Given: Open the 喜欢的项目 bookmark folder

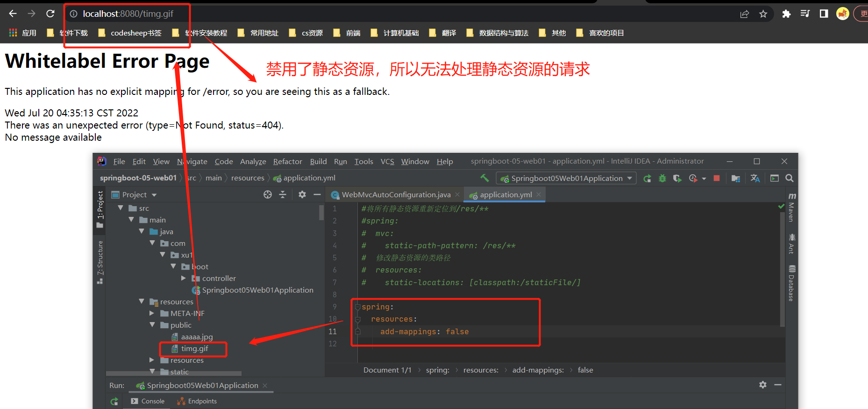Looking at the screenshot, I should click(600, 33).
